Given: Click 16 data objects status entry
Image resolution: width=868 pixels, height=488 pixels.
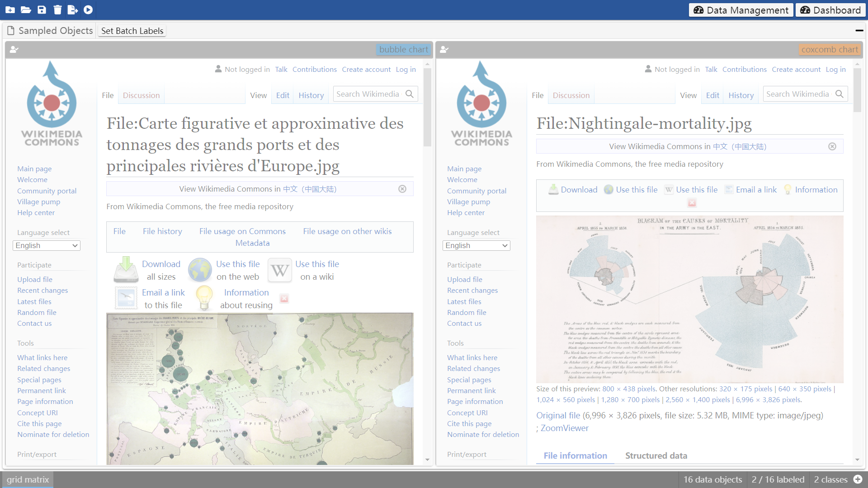Looking at the screenshot, I should (712, 479).
